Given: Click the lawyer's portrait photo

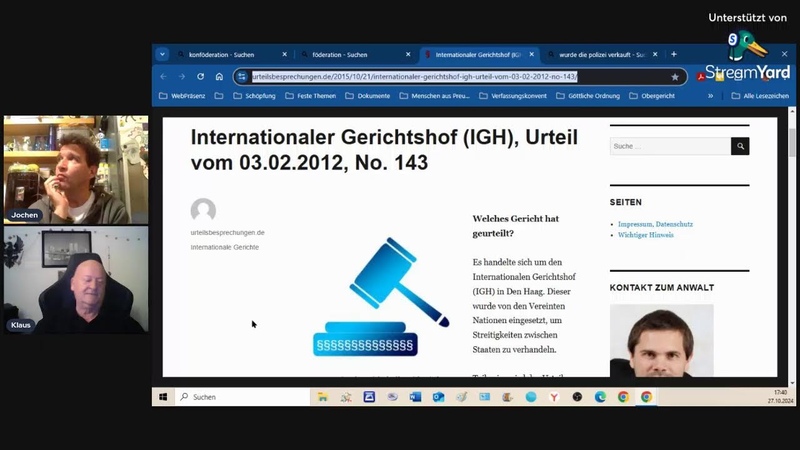Looking at the screenshot, I should (662, 340).
